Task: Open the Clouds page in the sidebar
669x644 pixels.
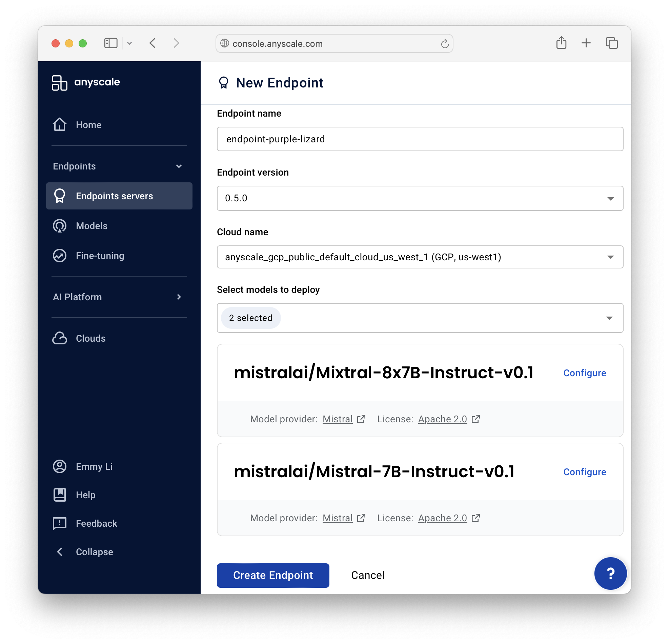Action: [x=119, y=338]
